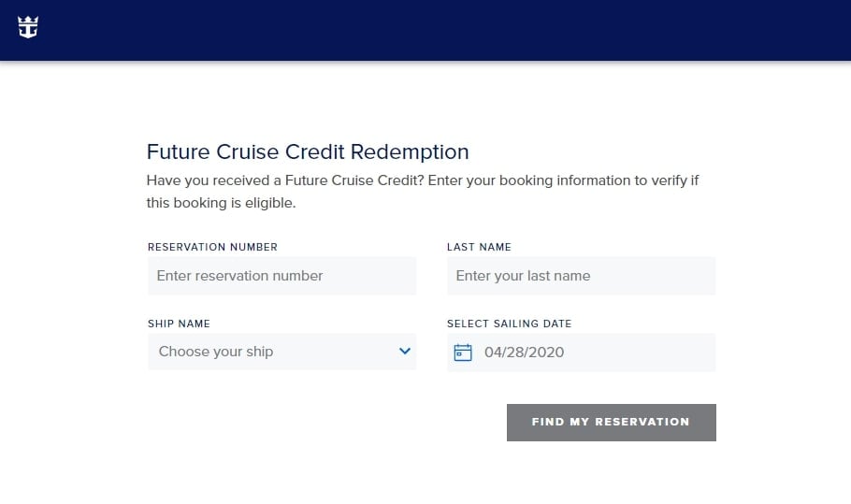851x504 pixels.
Task: Focus the Enter your last name field
Action: [x=582, y=276]
